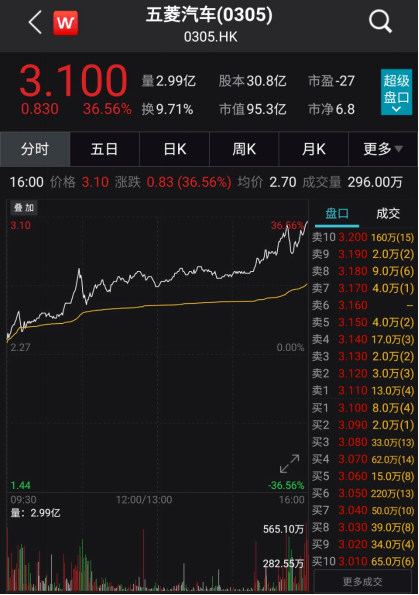Select the 日K chart tab
The image size is (419, 595).
pyautogui.click(x=175, y=149)
